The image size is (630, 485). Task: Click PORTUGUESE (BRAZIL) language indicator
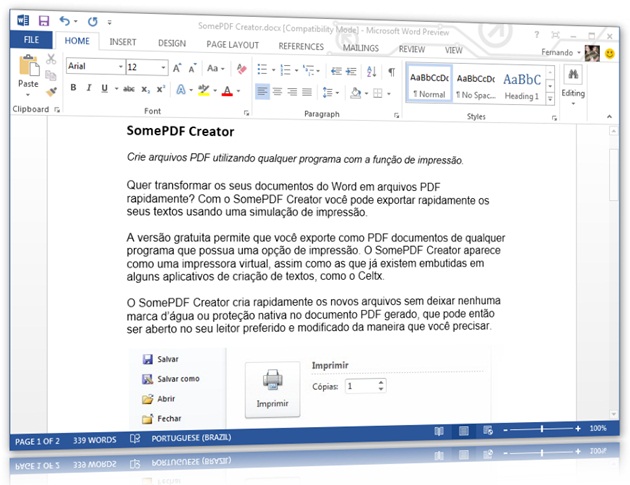point(191,438)
